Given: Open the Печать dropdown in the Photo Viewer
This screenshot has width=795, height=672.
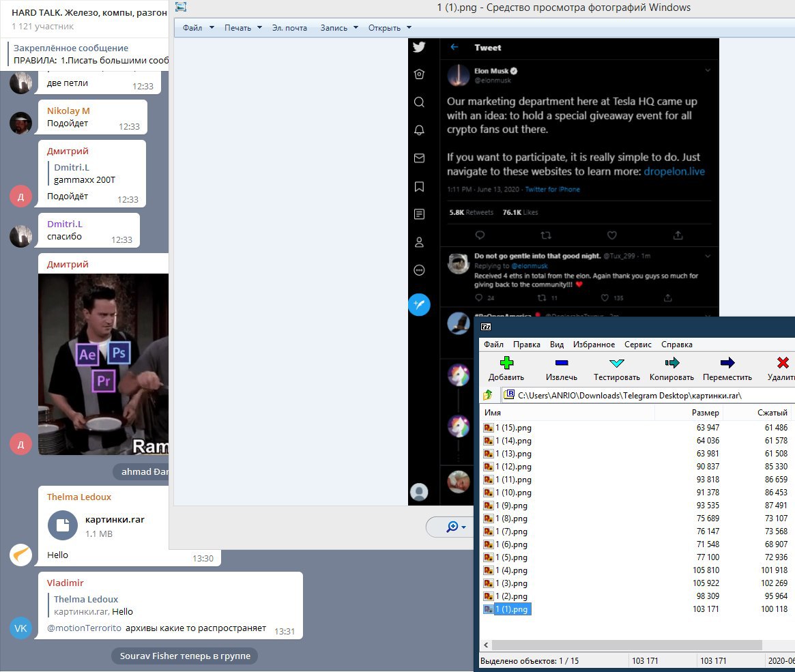Looking at the screenshot, I should tap(243, 28).
